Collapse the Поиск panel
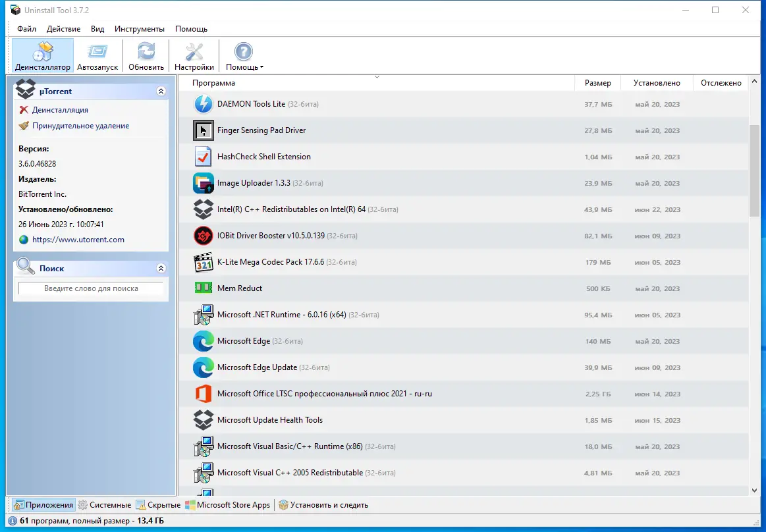 161,268
